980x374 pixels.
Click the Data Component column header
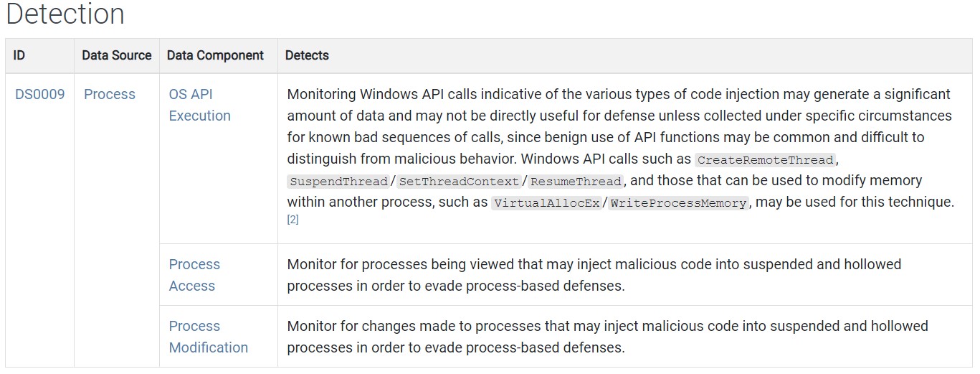[x=215, y=55]
